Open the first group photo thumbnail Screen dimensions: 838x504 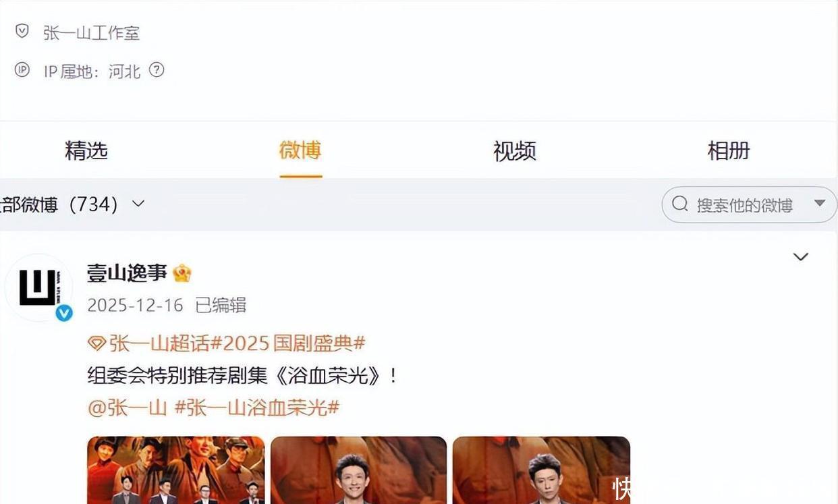pyautogui.click(x=176, y=470)
